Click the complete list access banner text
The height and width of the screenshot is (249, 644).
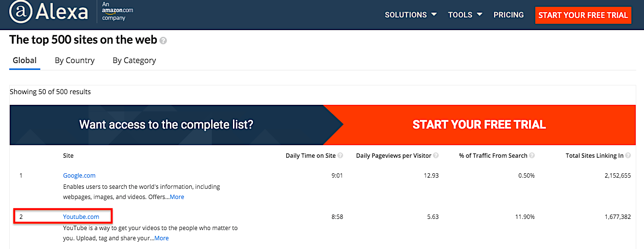166,125
